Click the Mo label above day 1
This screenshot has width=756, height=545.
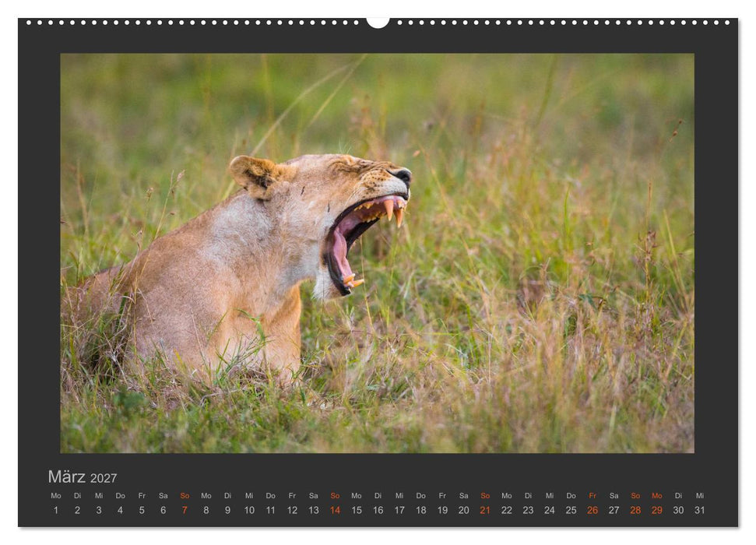[56, 495]
